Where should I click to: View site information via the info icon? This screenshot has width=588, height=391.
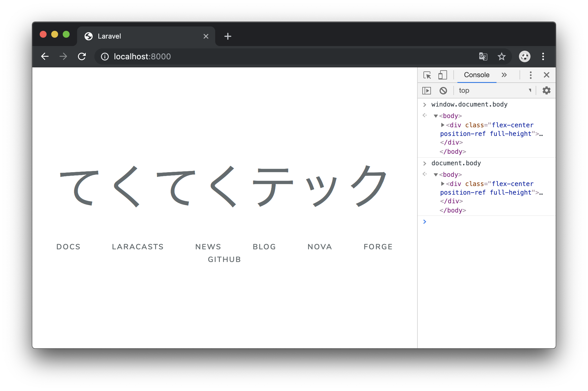point(104,56)
